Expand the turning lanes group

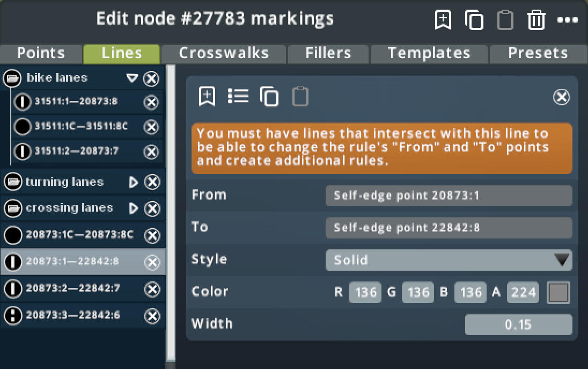tap(133, 182)
